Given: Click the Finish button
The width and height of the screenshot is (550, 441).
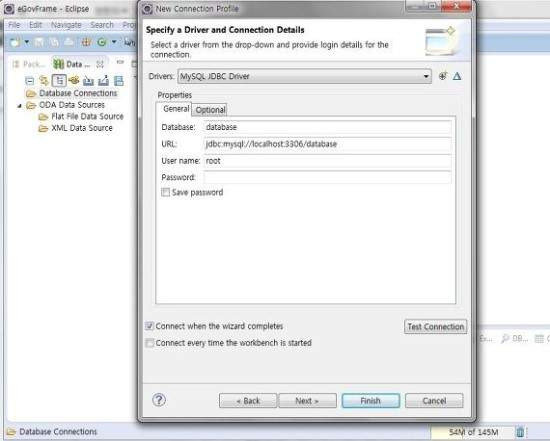Looking at the screenshot, I should [x=370, y=401].
